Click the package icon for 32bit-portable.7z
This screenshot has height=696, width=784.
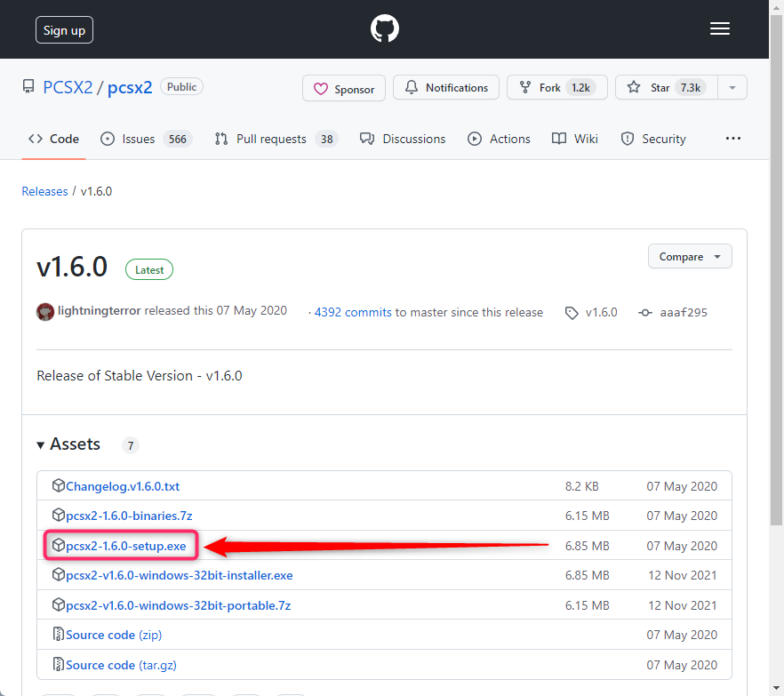[59, 604]
